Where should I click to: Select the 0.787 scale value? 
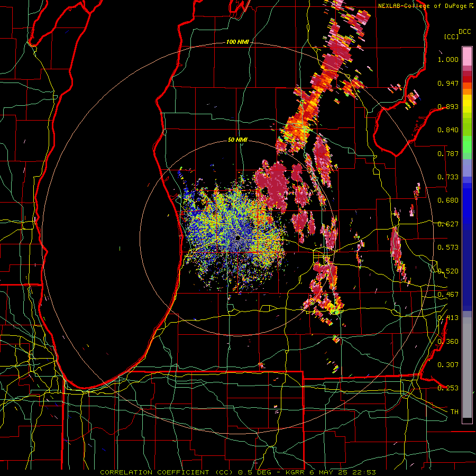(x=448, y=153)
